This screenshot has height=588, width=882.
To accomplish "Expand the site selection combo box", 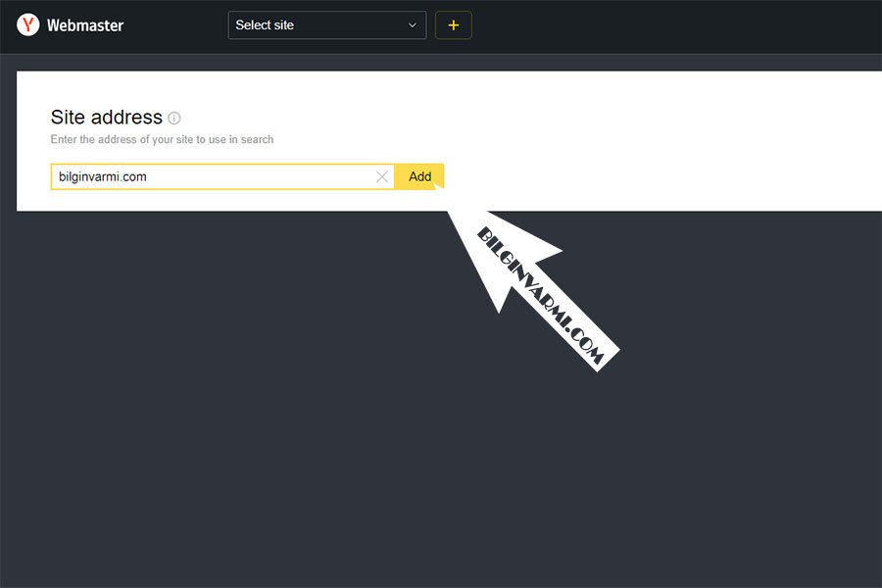I will click(x=326, y=24).
